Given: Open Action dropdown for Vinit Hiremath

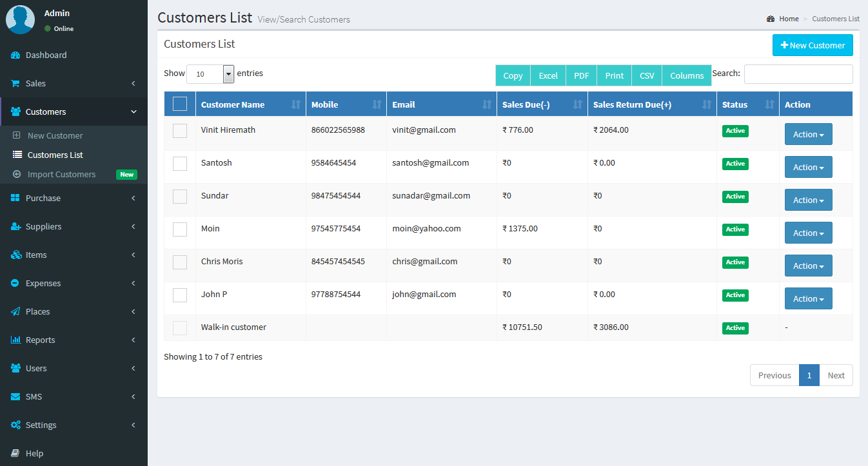Looking at the screenshot, I should click(809, 134).
